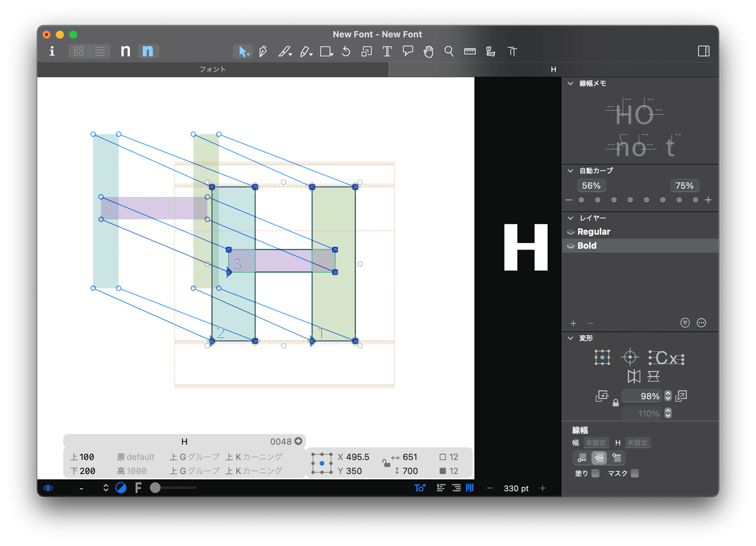Click the transform origin grid in 変形 panel

point(602,358)
